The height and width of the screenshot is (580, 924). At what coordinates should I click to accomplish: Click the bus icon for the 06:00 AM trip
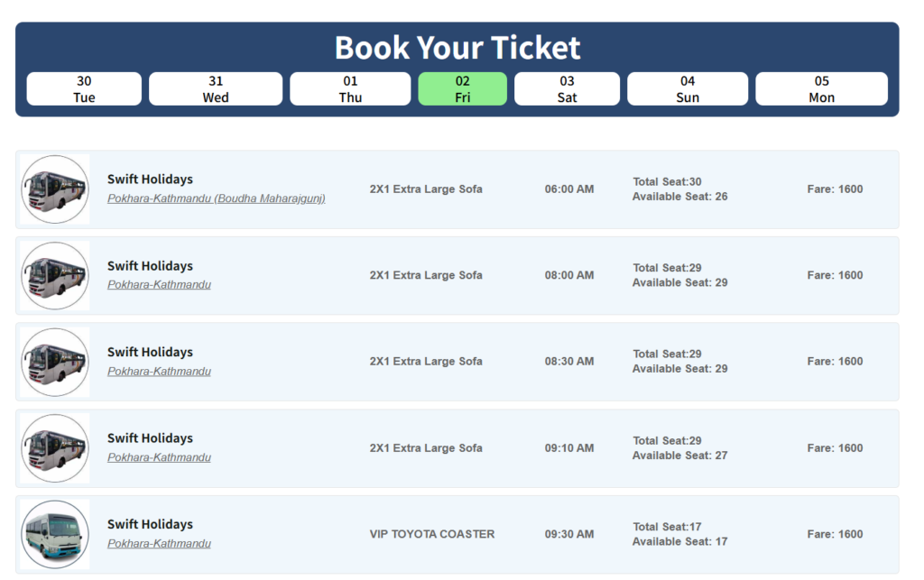click(x=55, y=189)
